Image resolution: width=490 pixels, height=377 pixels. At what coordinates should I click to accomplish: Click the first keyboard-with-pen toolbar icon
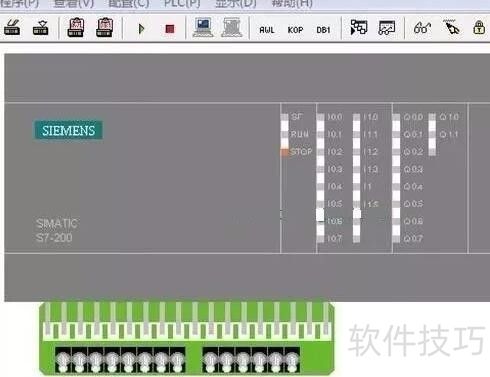click(x=12, y=27)
